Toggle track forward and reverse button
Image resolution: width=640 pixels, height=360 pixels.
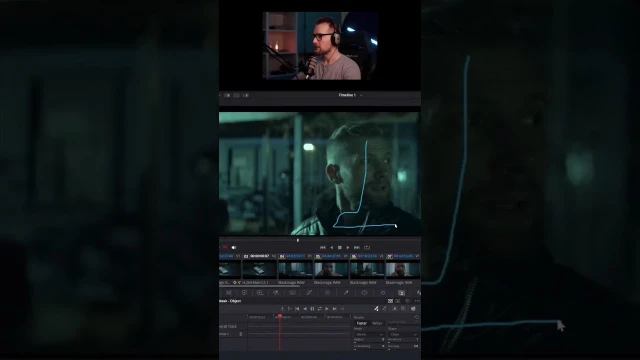(320, 309)
